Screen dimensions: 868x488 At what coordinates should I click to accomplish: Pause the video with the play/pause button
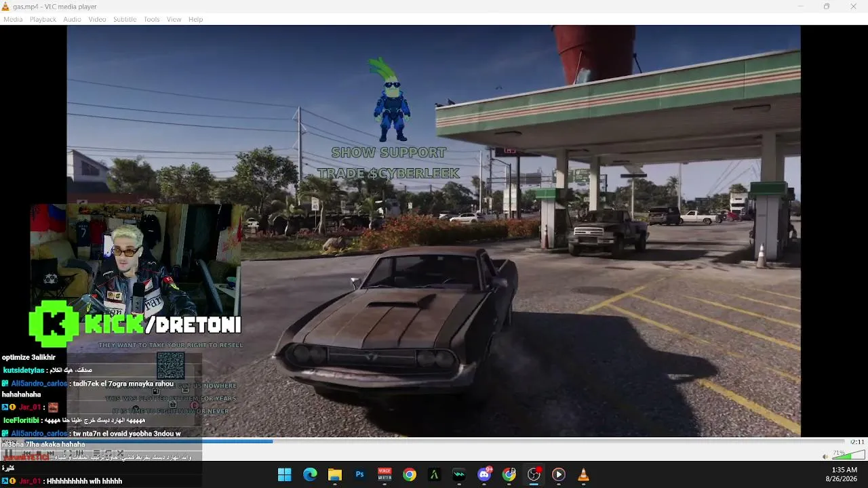8,453
